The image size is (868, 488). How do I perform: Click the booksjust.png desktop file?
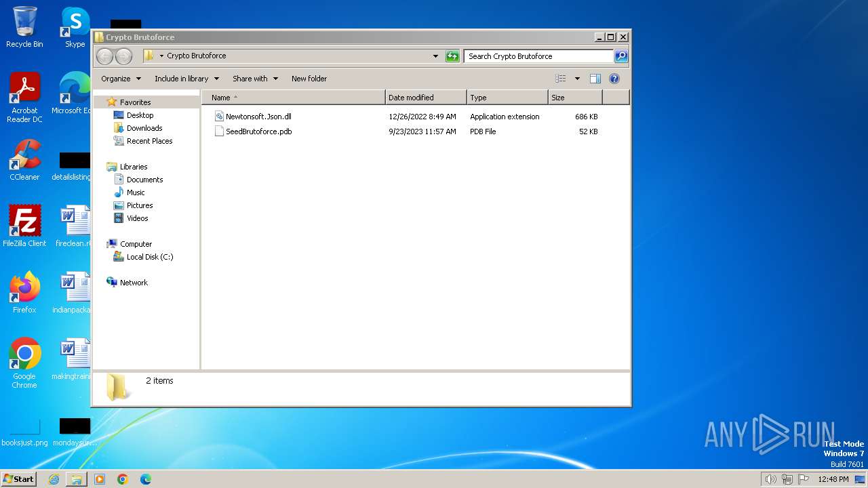click(x=24, y=434)
